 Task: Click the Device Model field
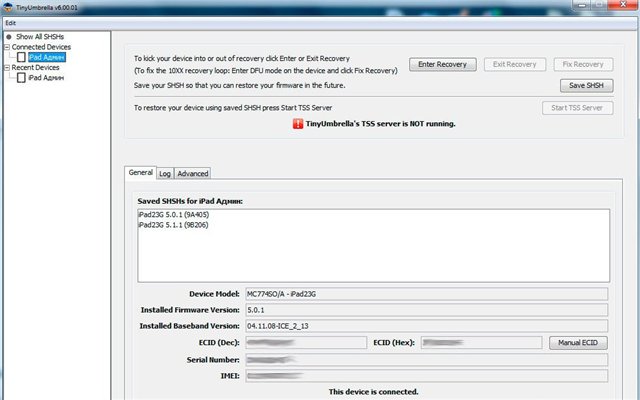click(427, 294)
